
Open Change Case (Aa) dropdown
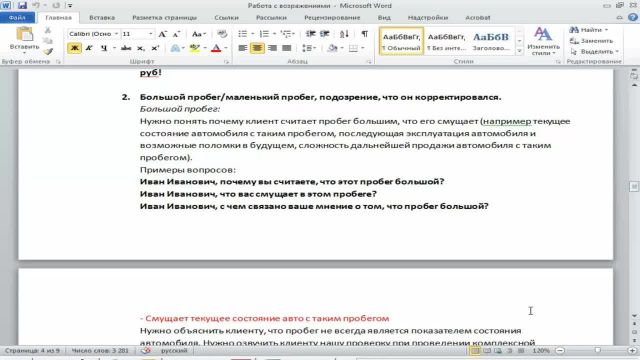(199, 34)
